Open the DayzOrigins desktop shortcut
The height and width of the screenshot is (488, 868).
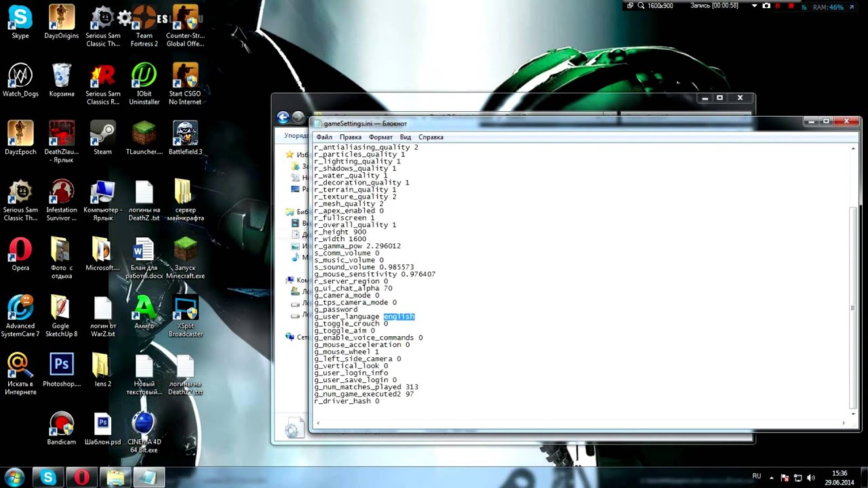[x=62, y=22]
